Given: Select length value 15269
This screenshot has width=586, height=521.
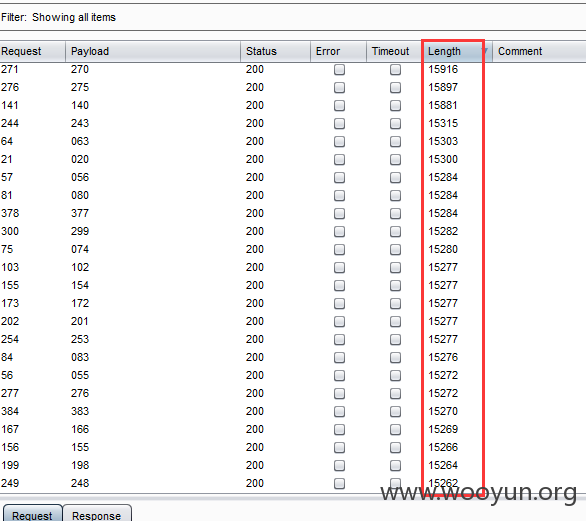Looking at the screenshot, I should (x=443, y=429).
